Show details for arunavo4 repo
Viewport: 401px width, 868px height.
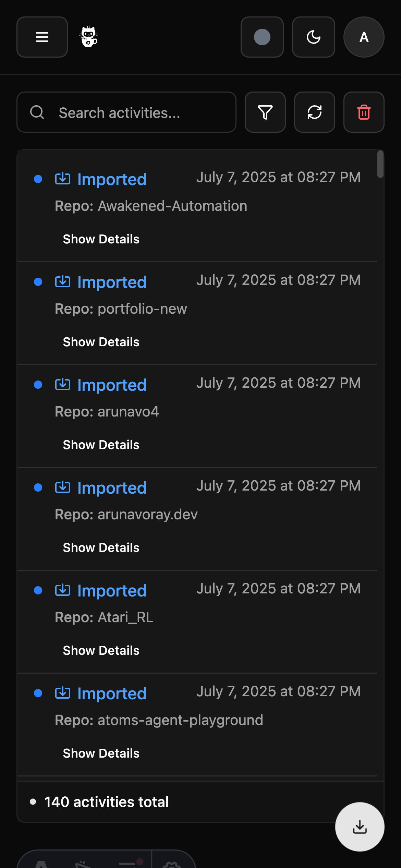101,445
